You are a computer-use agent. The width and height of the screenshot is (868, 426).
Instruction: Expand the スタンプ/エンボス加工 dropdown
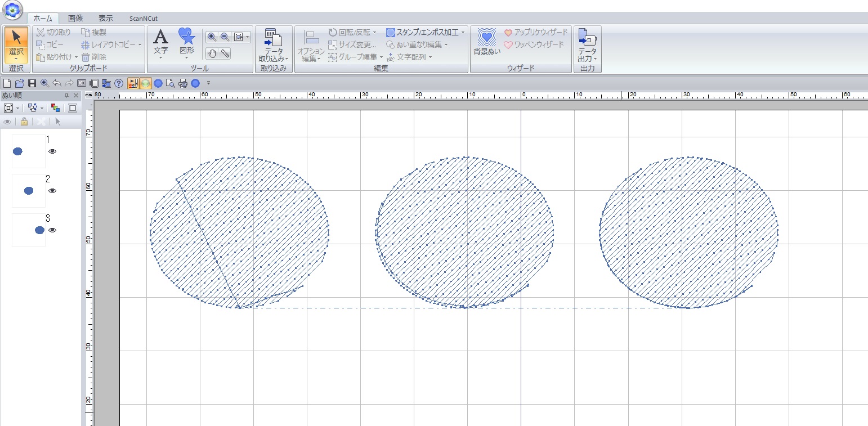[463, 33]
